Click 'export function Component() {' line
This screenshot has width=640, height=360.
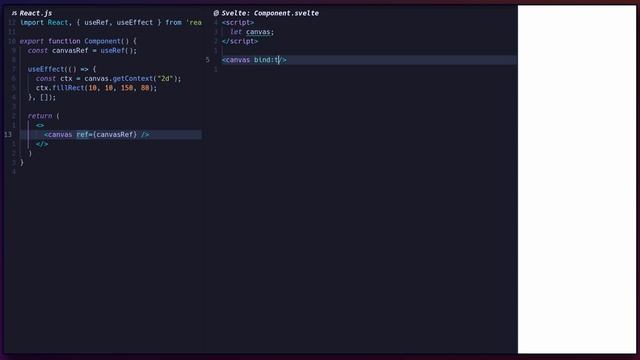coord(78,41)
